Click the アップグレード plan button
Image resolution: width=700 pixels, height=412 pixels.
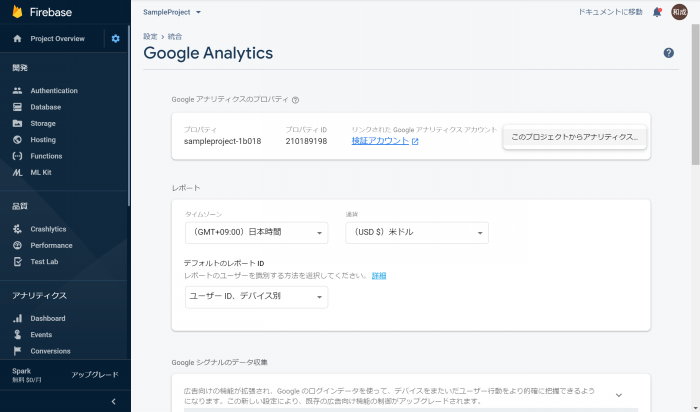tap(95, 375)
